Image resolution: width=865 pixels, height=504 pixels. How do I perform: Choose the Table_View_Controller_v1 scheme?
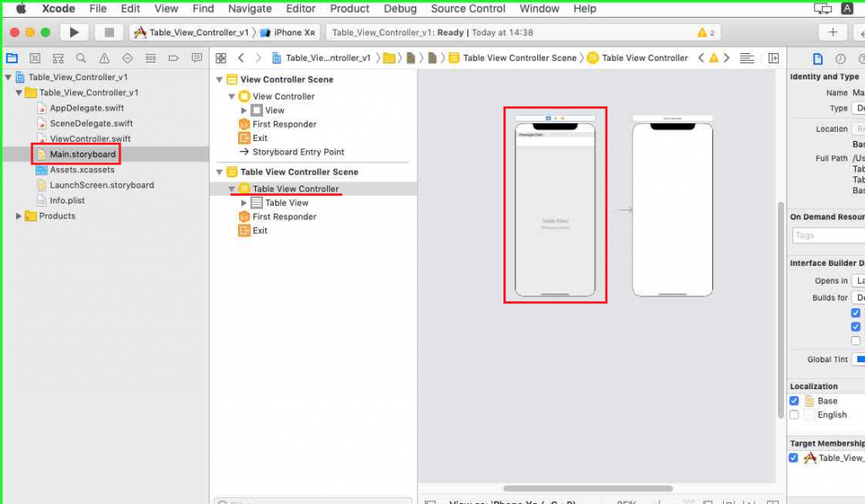point(192,33)
